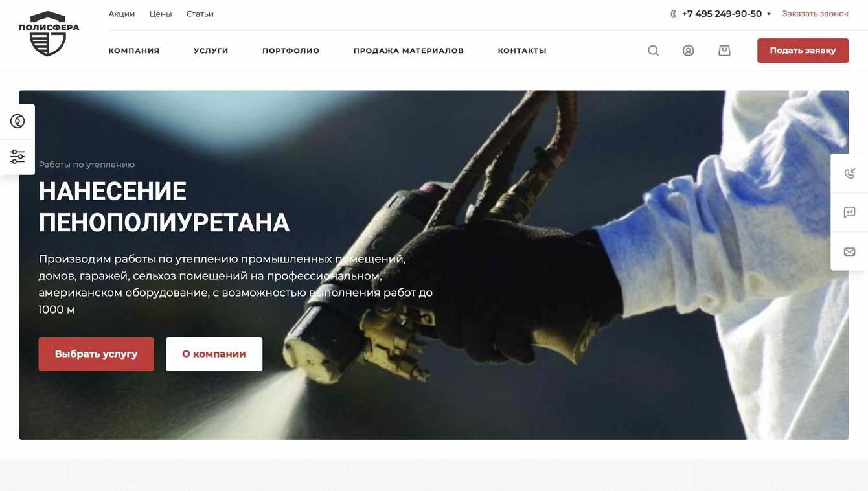Go to Портфолио section
This screenshot has height=491, width=868.
291,51
